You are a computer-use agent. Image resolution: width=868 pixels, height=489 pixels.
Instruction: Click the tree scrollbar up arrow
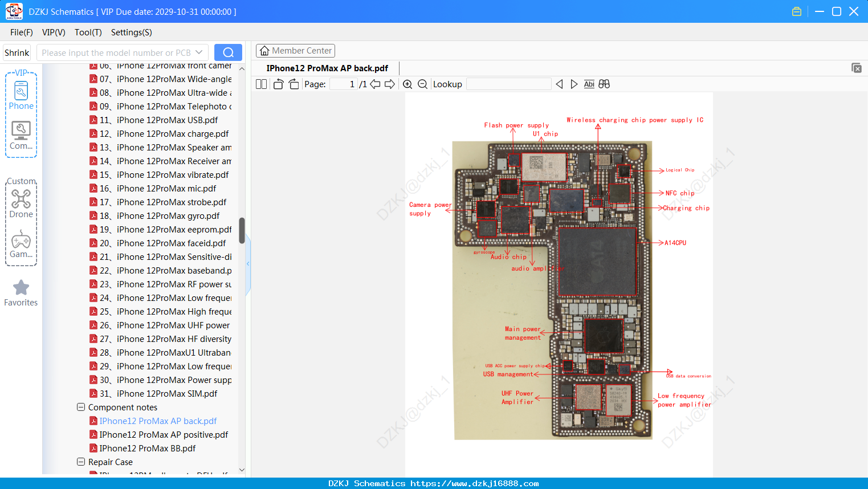click(x=242, y=68)
